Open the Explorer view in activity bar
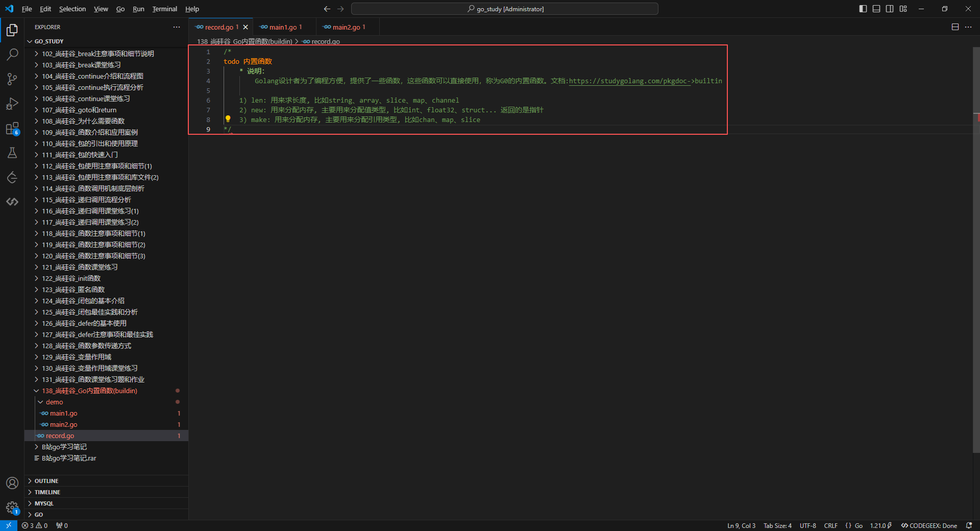 click(12, 31)
